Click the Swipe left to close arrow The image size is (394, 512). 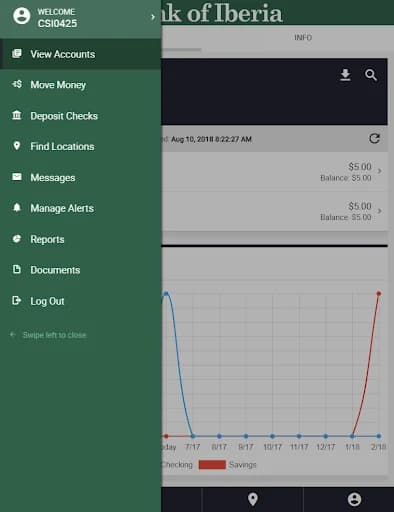[13, 334]
